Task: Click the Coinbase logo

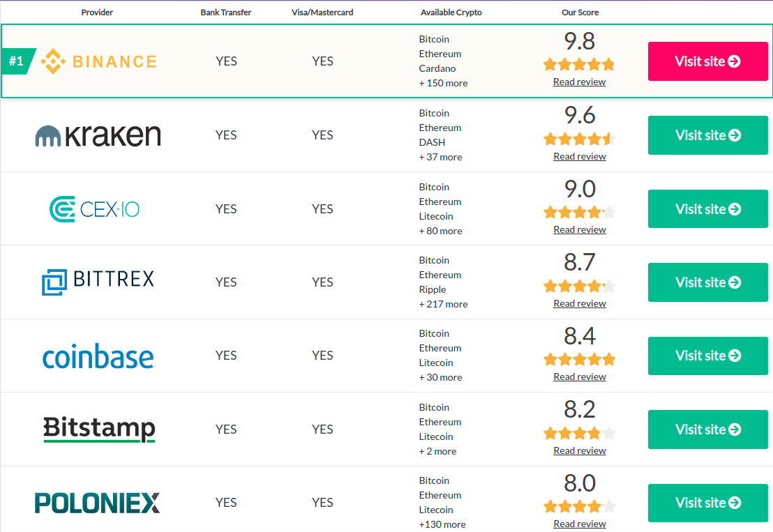Action: point(98,356)
